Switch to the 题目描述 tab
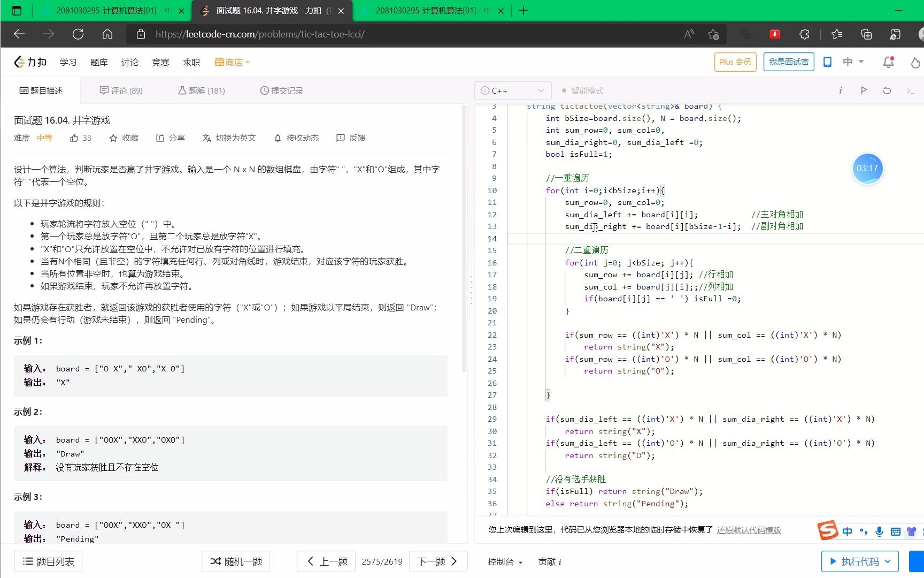 pos(41,91)
